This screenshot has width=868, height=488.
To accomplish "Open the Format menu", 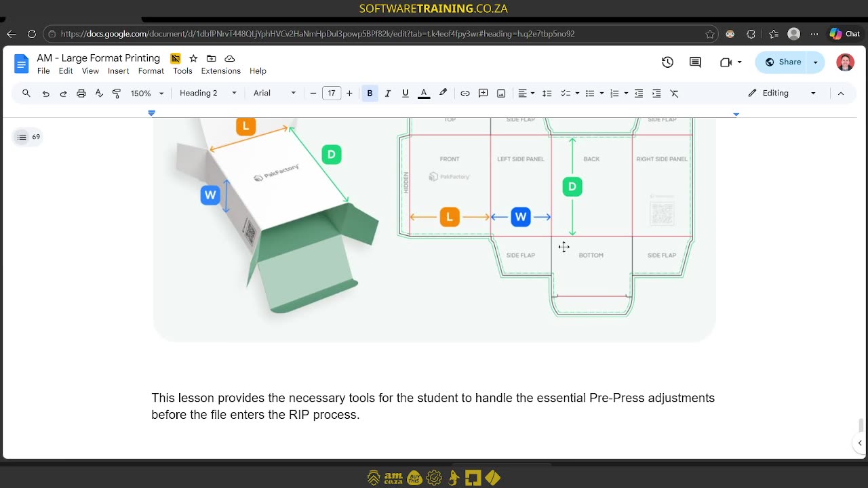I will 151,71.
